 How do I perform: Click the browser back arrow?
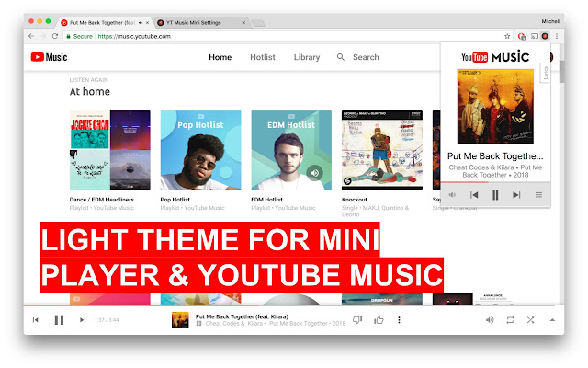tap(31, 36)
